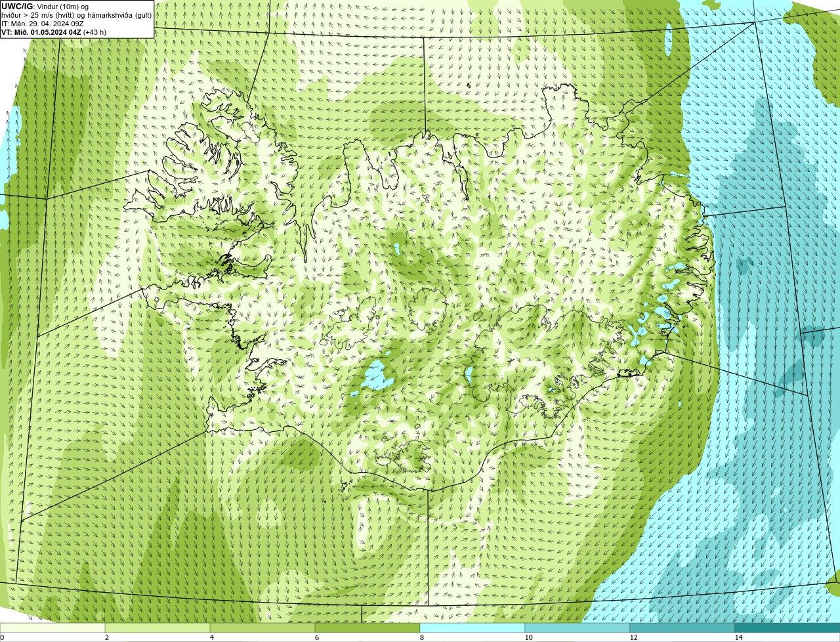This screenshot has height=642, width=840.
Task: Click the "IT: Mán. 29. 04. 2024 09Z" line
Action: [43, 24]
